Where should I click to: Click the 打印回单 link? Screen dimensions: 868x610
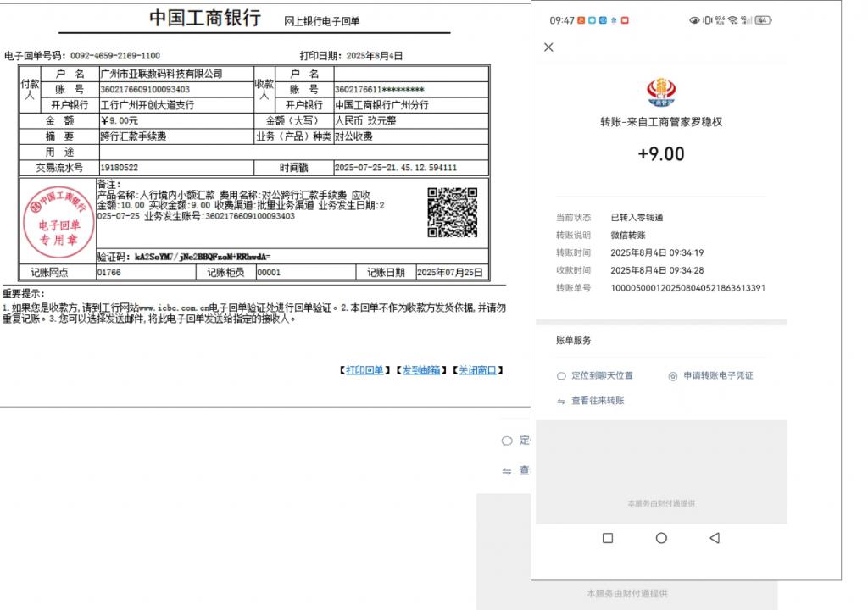tap(364, 370)
